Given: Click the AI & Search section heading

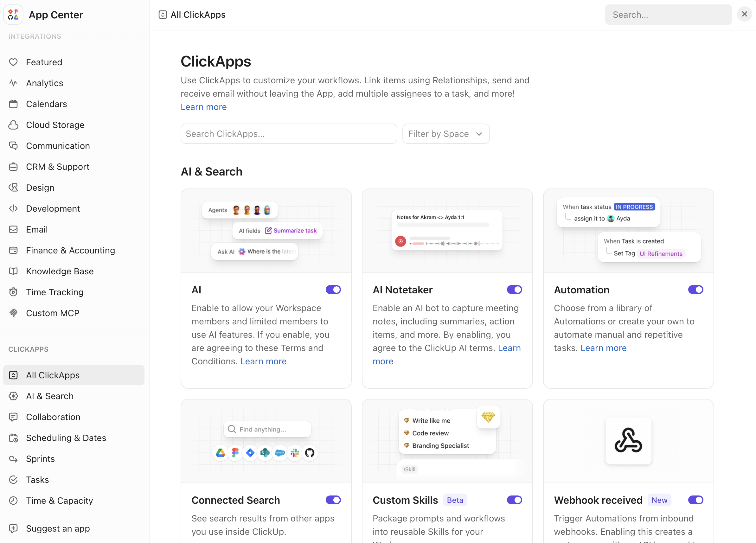Looking at the screenshot, I should pos(211,172).
